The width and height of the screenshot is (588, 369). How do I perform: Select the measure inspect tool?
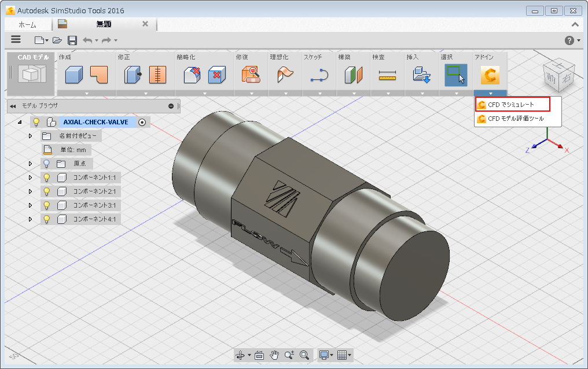tap(387, 75)
